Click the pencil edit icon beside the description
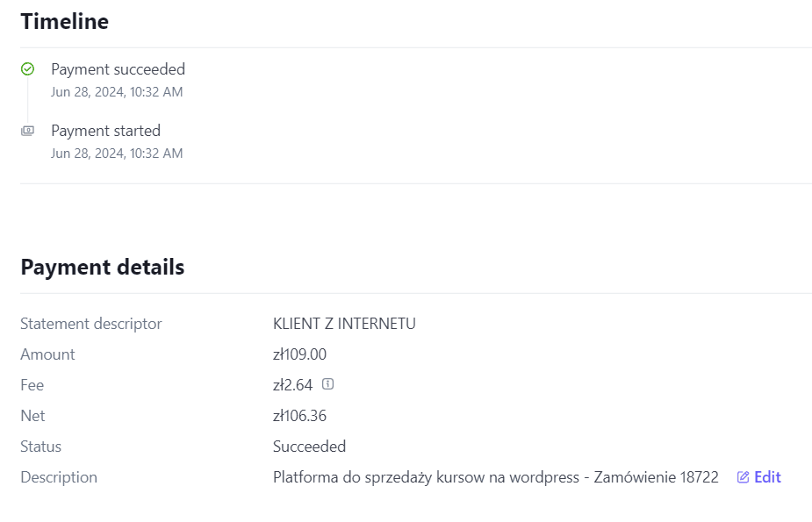Viewport: 812px width, 522px height. (x=743, y=477)
